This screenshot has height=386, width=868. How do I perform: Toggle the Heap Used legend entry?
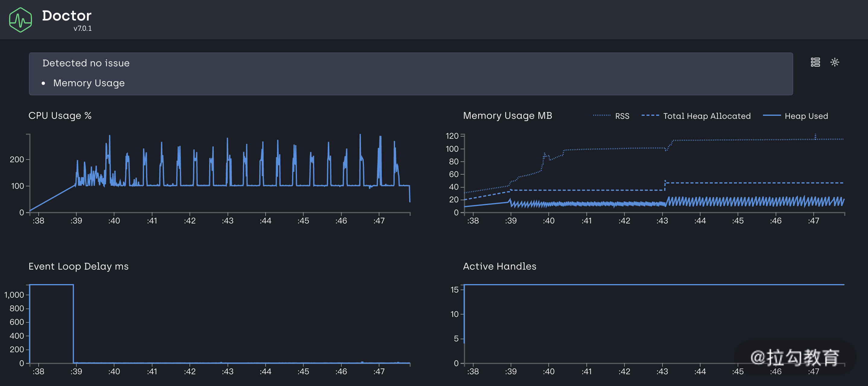(806, 116)
